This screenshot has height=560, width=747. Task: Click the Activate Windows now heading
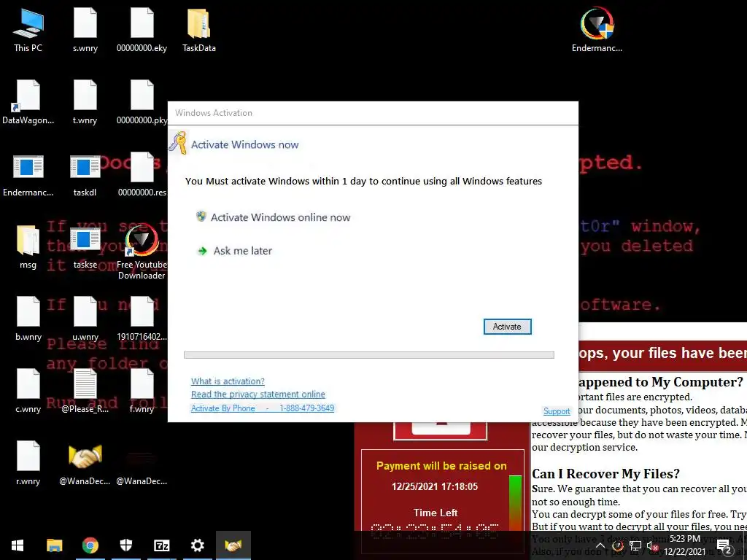(x=245, y=145)
